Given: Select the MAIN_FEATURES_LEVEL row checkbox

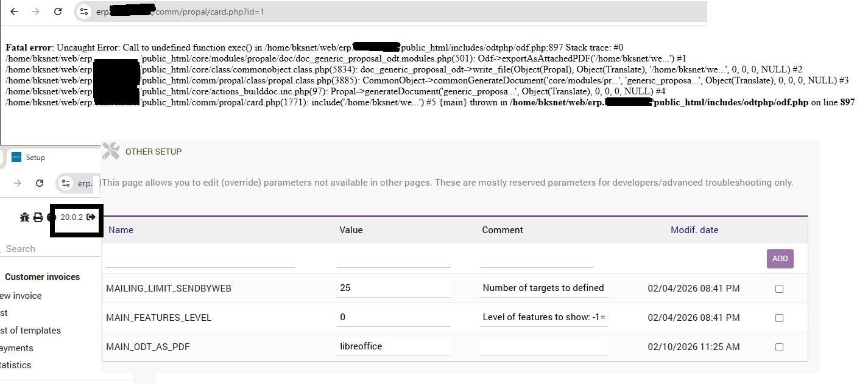Looking at the screenshot, I should (779, 318).
